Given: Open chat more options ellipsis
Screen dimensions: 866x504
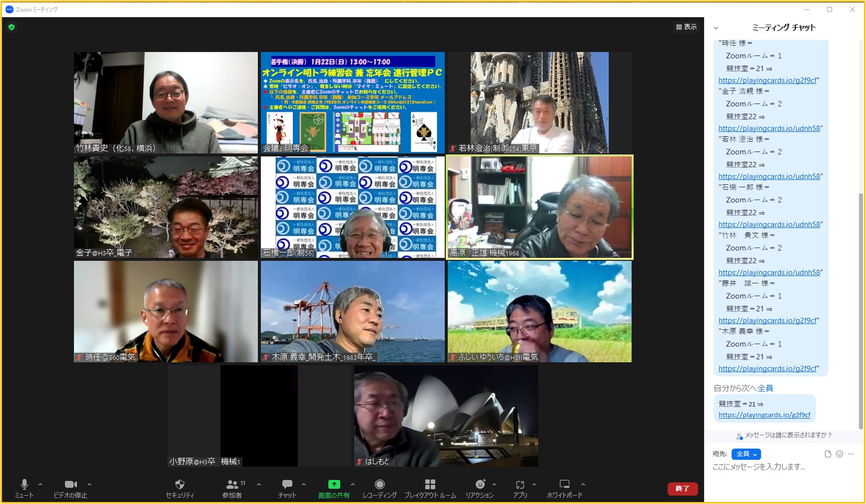Looking at the screenshot, I should [x=851, y=454].
